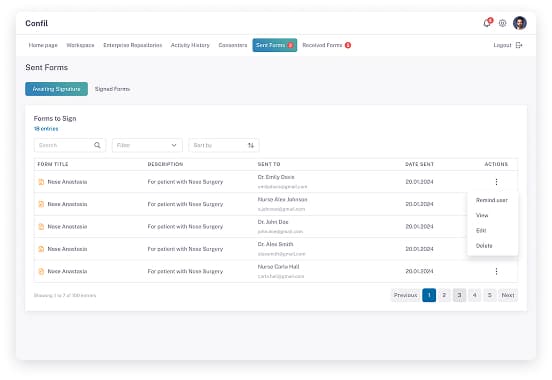Viewport: 552px width, 380px height.
Task: Choose Delete from the actions menu
Action: (x=484, y=245)
